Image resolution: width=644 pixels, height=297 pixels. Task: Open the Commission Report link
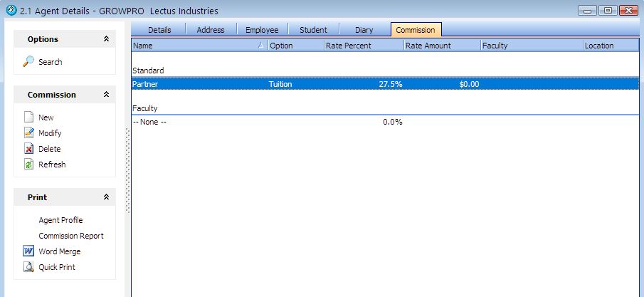(70, 236)
